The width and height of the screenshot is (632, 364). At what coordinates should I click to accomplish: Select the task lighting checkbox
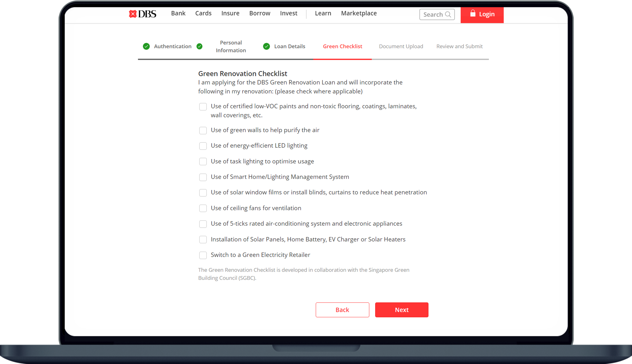click(x=203, y=161)
